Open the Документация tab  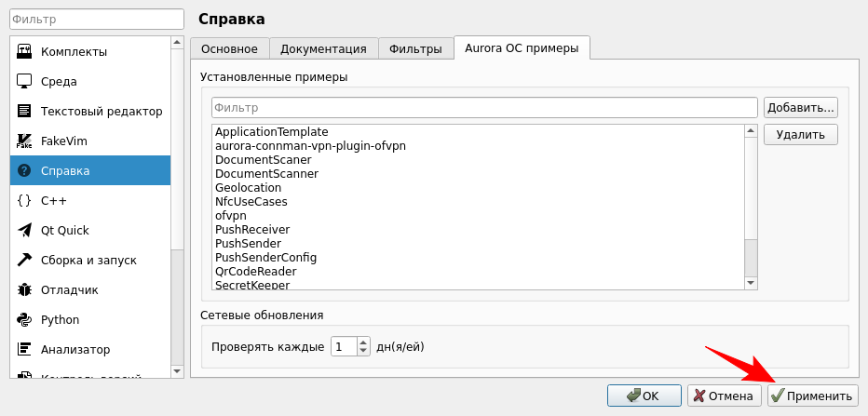coord(323,48)
